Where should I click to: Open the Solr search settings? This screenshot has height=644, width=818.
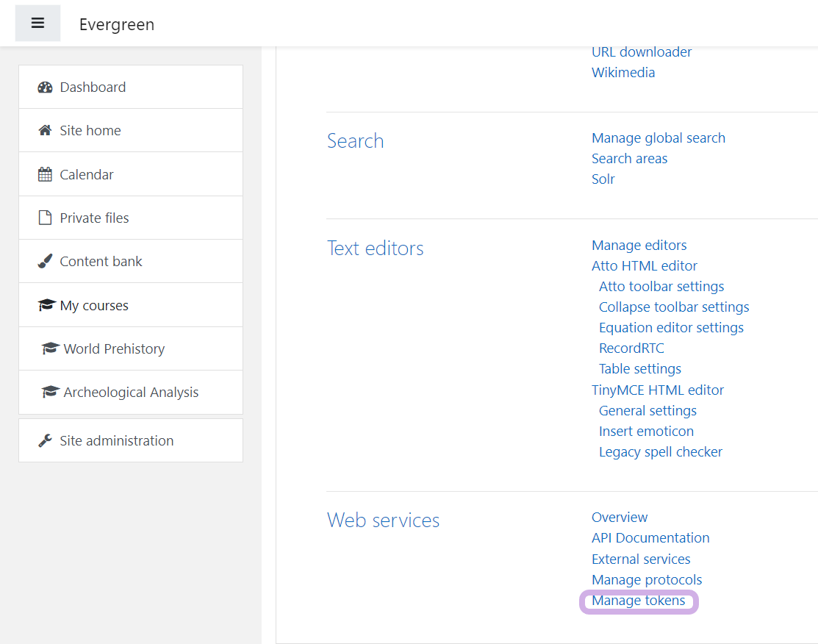click(x=603, y=179)
